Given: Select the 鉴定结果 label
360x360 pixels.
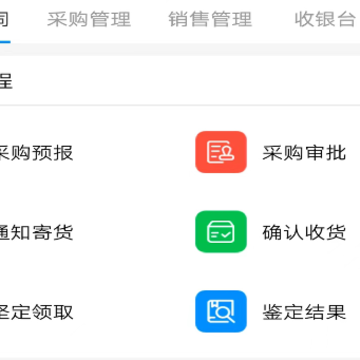Looking at the screenshot, I should (304, 312).
